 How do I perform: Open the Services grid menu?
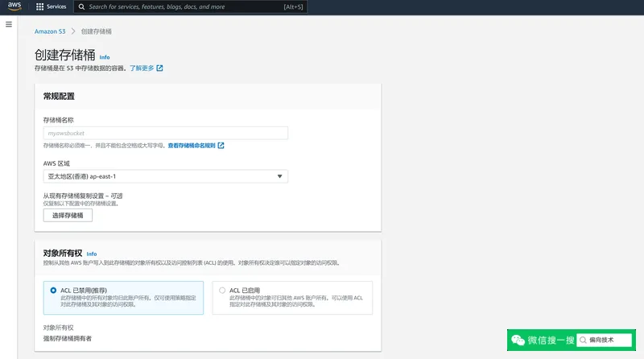51,6
